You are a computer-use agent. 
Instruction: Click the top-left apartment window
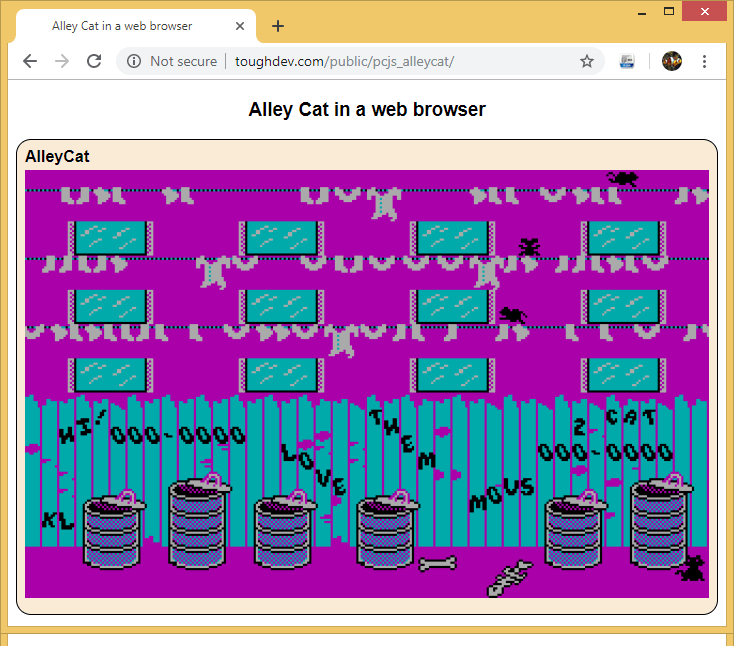110,238
